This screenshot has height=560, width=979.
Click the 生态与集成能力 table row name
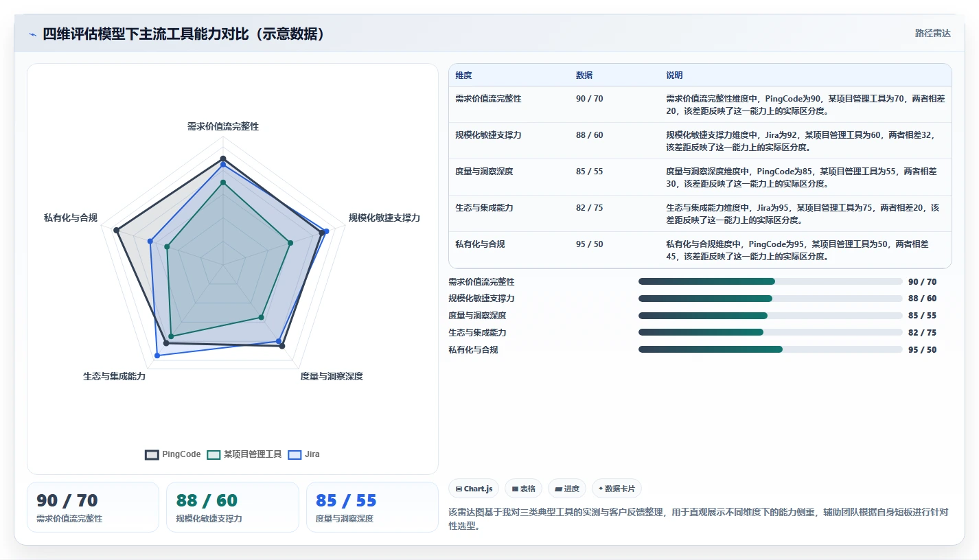(484, 208)
